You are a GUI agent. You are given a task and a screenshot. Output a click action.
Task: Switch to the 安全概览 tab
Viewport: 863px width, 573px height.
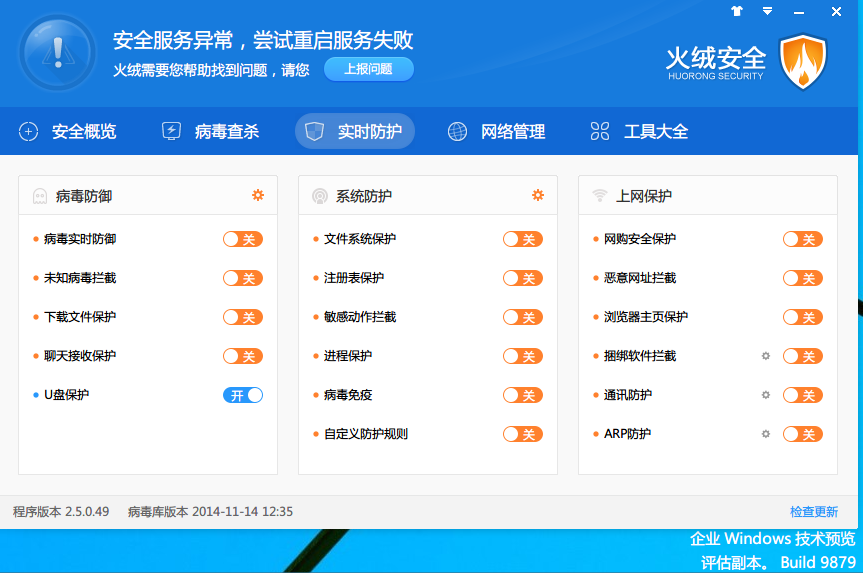[x=69, y=131]
